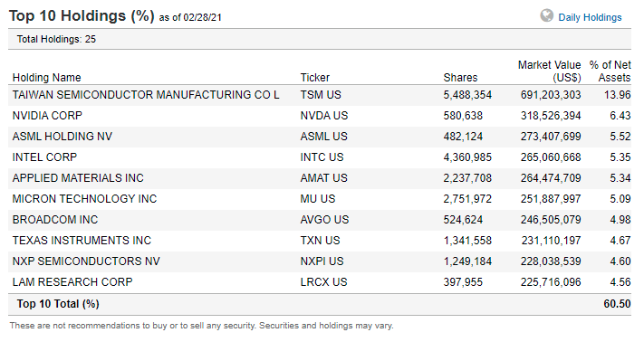Click net assets percentage '5.34'
Screen dimensions: 644x342
click(620, 178)
